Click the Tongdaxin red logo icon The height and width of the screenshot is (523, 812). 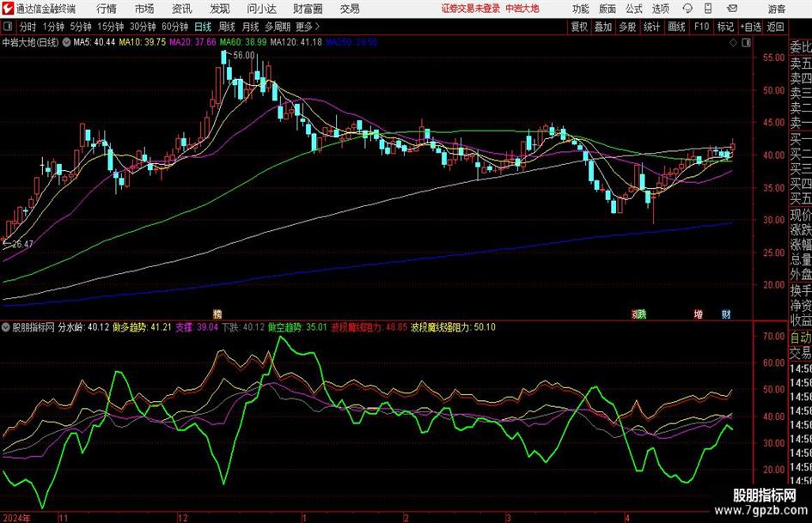pyautogui.click(x=8, y=9)
